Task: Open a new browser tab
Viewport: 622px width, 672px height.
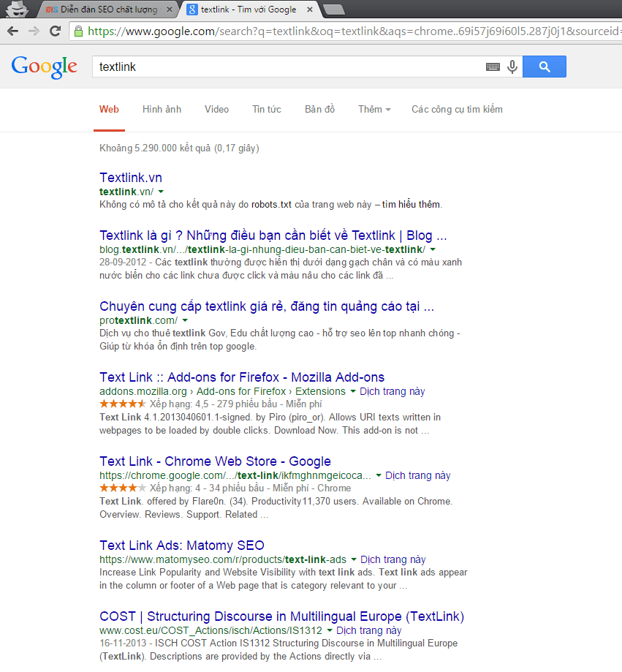Action: pyautogui.click(x=334, y=10)
